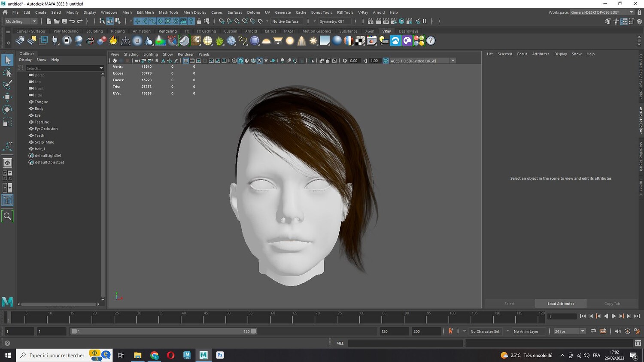Click the help question-mark icon on VRay shelf
644x362 pixels.
click(x=430, y=41)
